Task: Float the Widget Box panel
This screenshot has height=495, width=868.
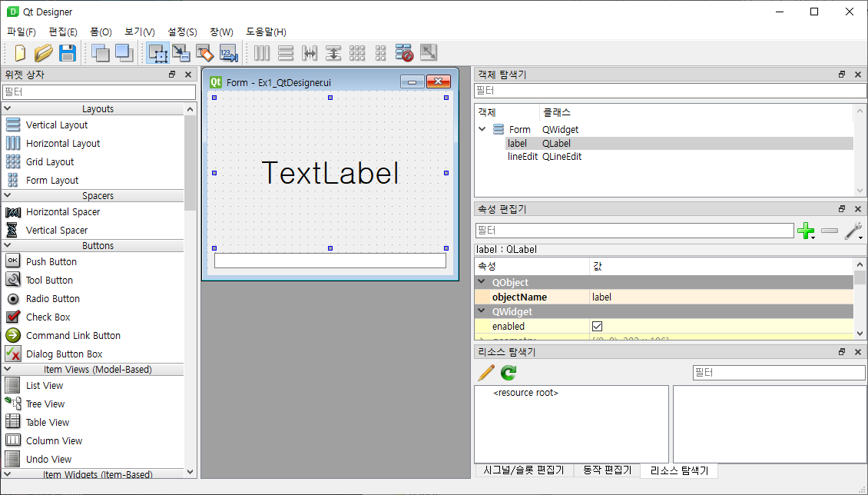Action: click(172, 75)
